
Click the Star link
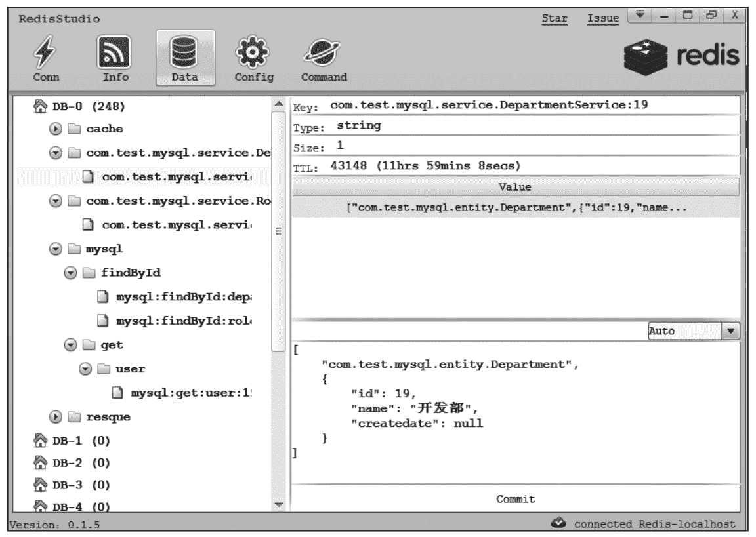555,18
